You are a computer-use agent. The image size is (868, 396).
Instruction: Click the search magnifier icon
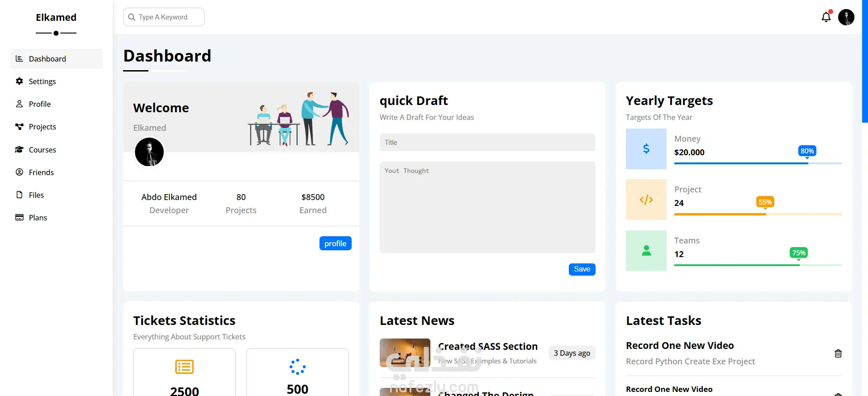coord(132,17)
